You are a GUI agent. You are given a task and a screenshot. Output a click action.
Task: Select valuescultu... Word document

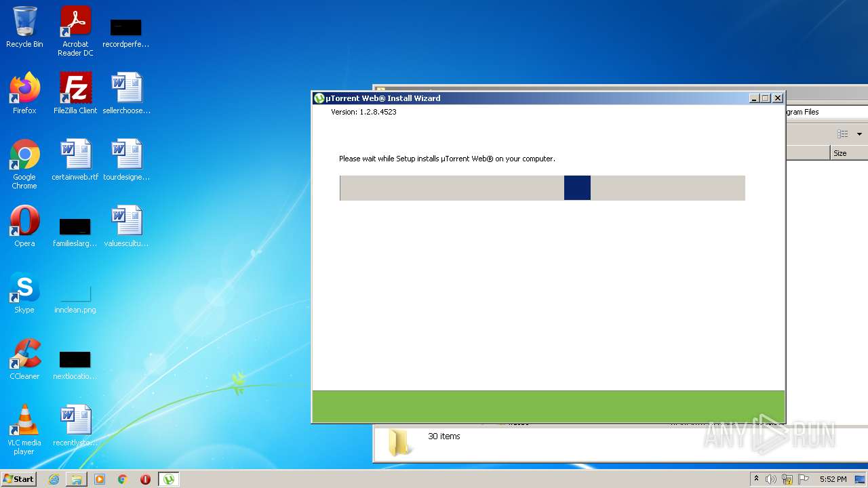coord(126,226)
